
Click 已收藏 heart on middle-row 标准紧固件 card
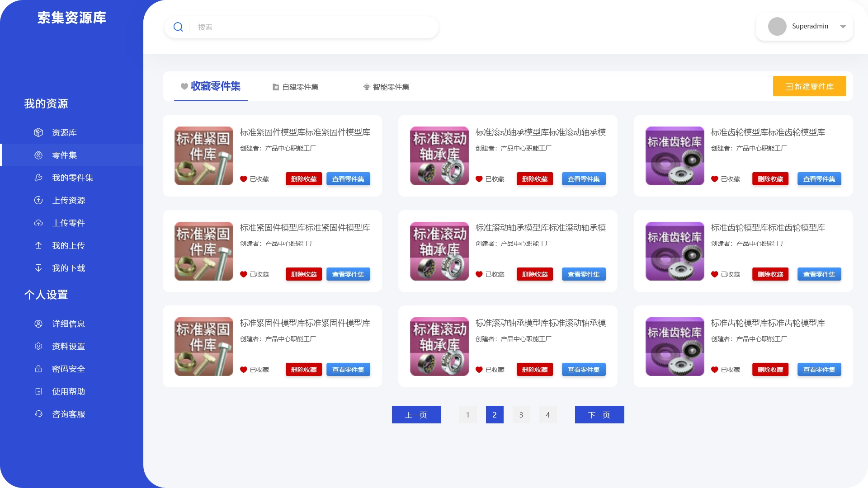pos(244,274)
